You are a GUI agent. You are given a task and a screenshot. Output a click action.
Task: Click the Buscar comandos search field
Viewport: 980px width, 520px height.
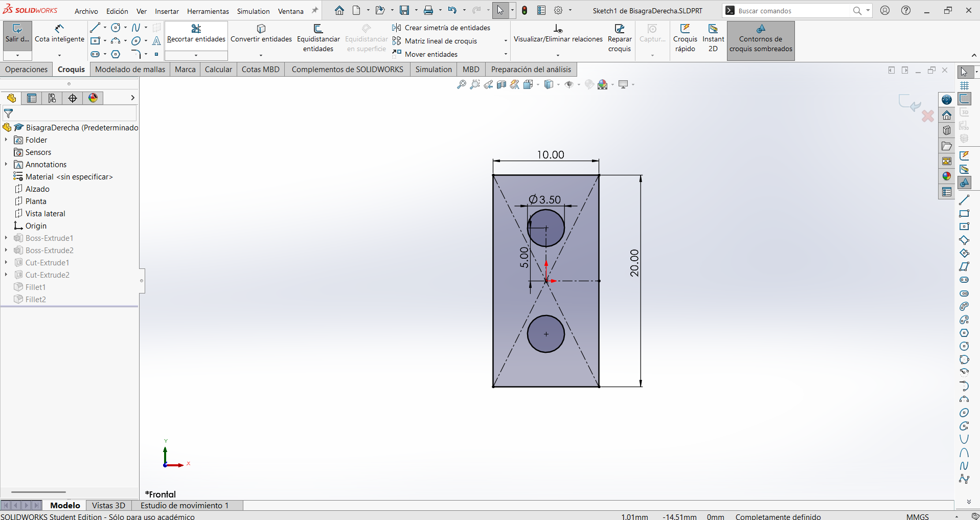792,11
